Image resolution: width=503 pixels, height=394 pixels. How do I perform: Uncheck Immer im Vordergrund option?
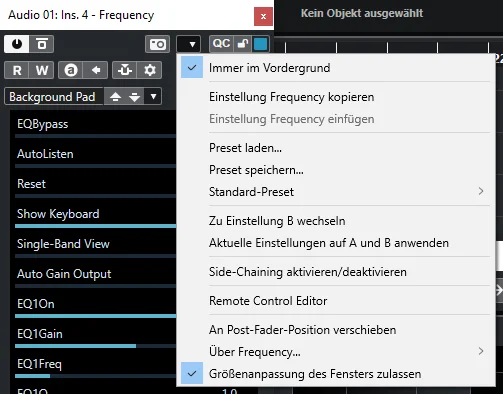(x=336, y=68)
